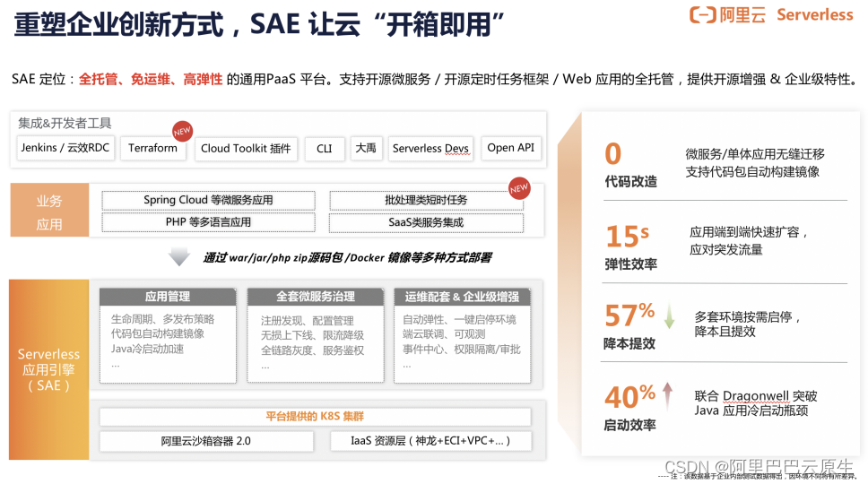Click the 降本提效 label
This screenshot has width=868, height=484.
tap(629, 343)
